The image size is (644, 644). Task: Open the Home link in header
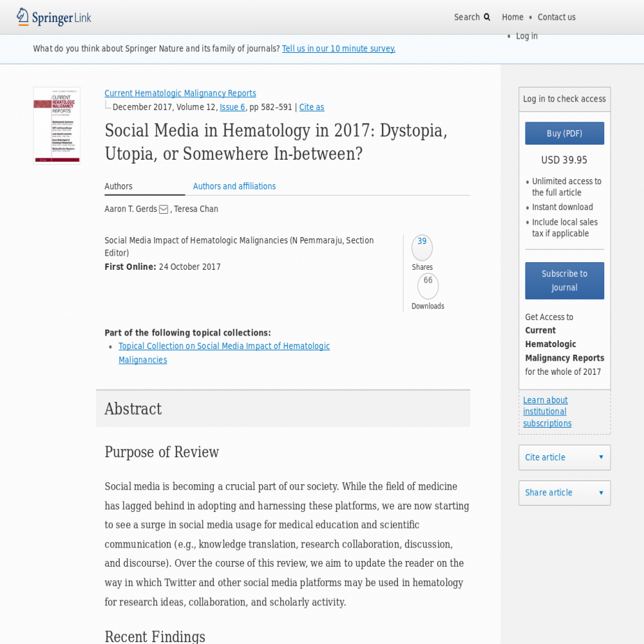click(513, 17)
